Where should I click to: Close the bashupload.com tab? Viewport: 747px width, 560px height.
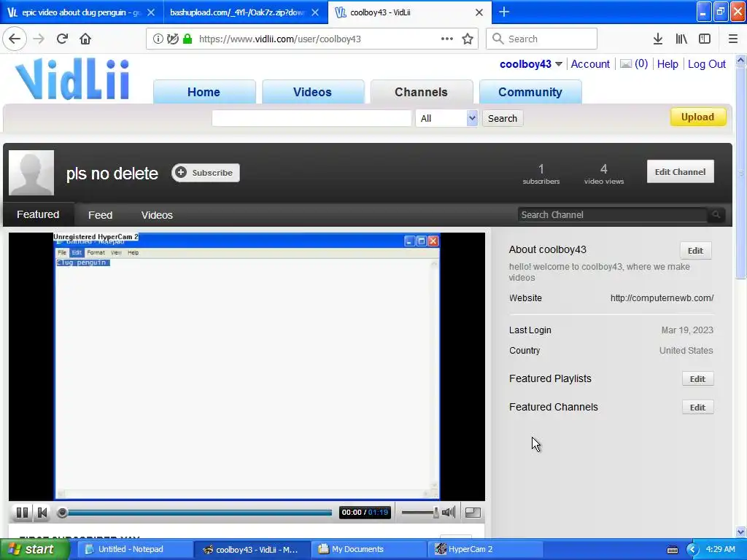[315, 12]
